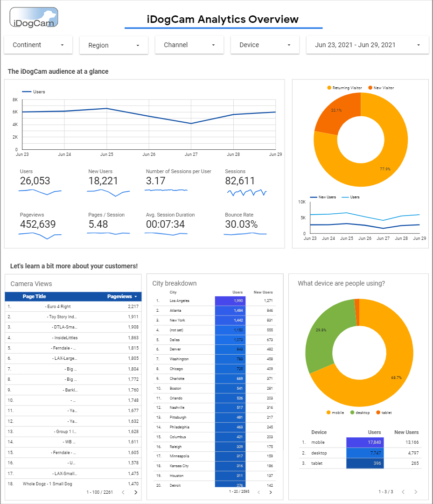Select 'Whole Dogz - 1 Small Dog' row

[73, 484]
